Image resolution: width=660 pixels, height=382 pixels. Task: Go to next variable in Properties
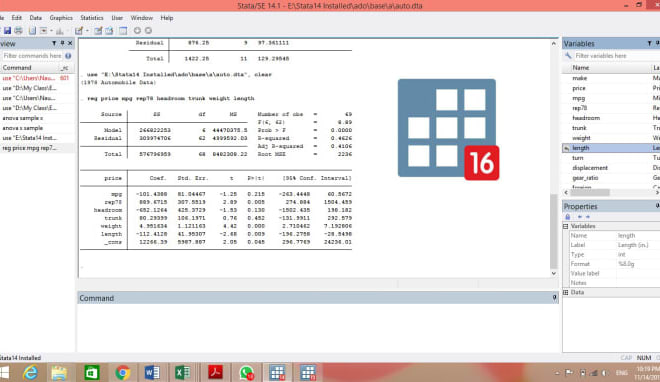(588, 217)
